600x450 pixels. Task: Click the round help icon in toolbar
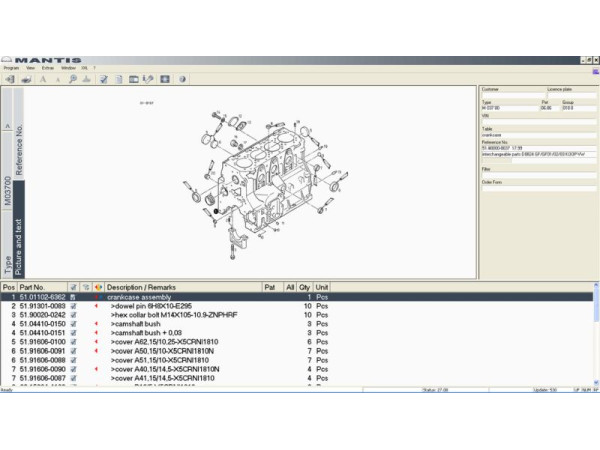click(x=183, y=78)
